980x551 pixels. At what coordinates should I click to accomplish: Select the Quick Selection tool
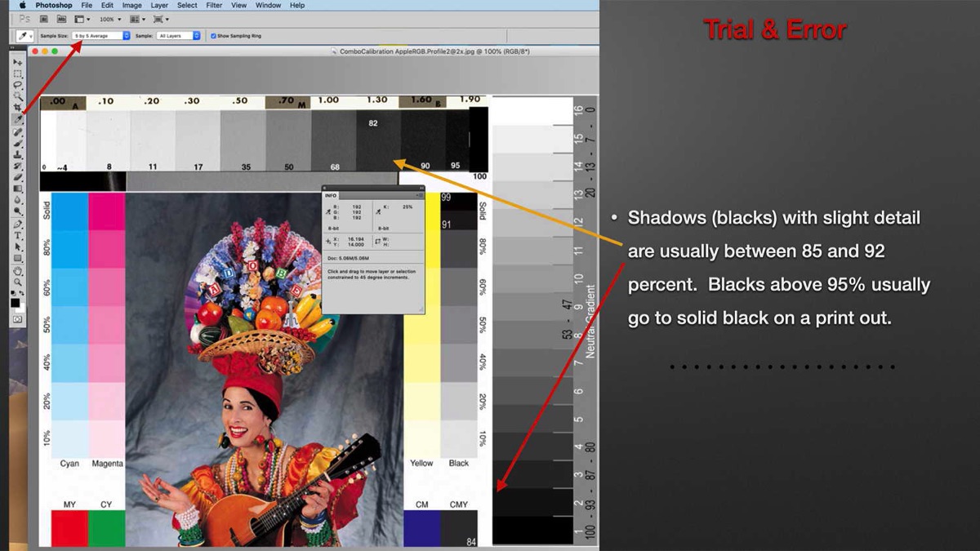[x=17, y=96]
